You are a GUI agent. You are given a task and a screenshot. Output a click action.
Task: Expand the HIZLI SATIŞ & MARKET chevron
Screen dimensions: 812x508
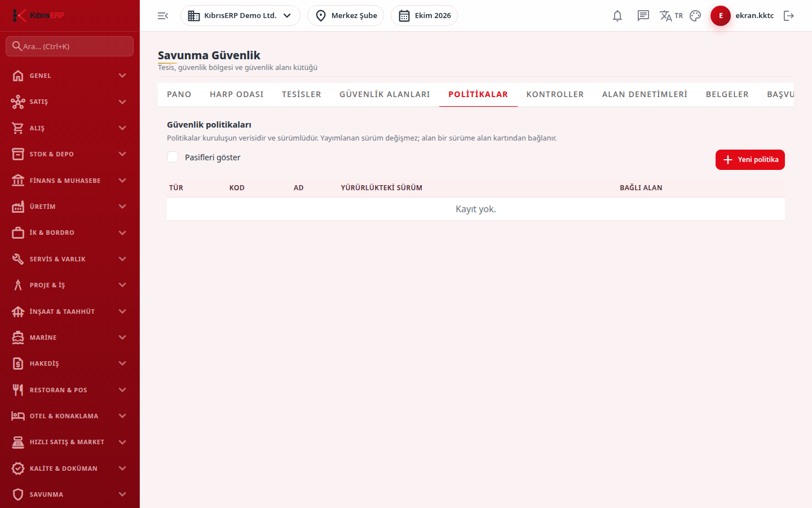(x=122, y=442)
